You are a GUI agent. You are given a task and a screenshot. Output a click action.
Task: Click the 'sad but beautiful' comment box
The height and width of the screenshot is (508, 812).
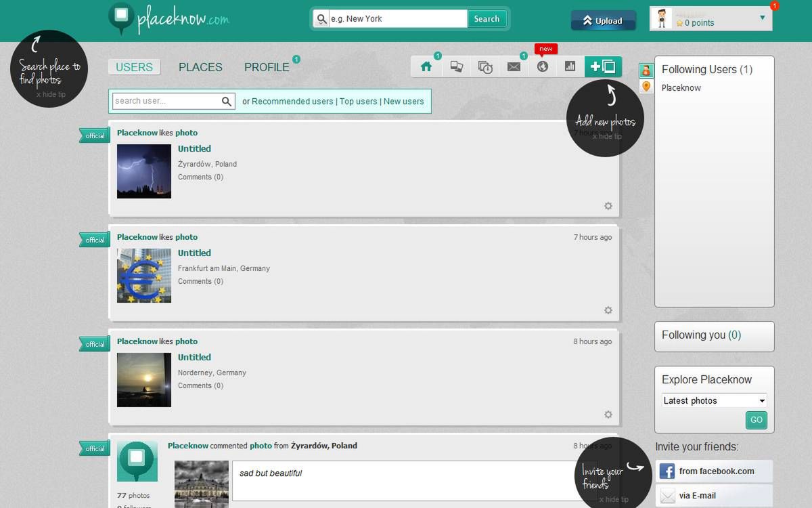tap(414, 481)
